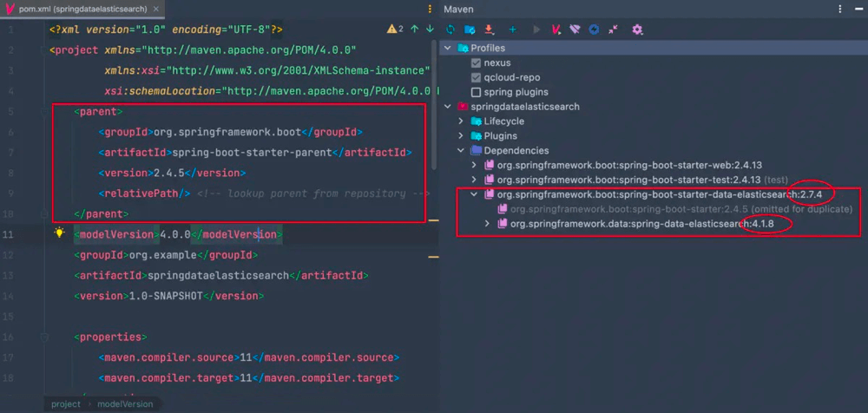This screenshot has height=413, width=868.
Task: Execute Maven goal icon in toolbar
Action: (x=556, y=29)
